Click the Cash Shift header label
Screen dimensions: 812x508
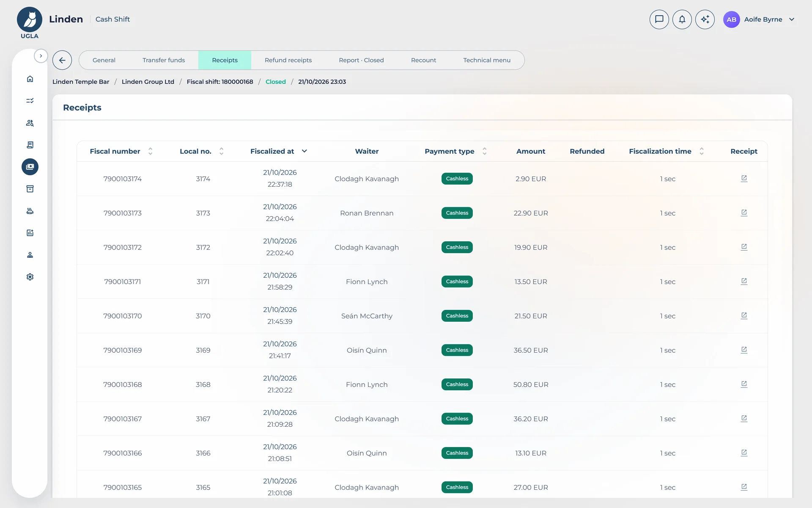pyautogui.click(x=112, y=19)
